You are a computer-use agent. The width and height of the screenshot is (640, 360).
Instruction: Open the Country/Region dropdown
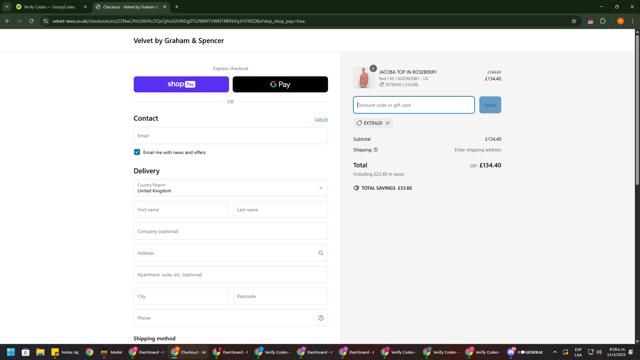231,188
